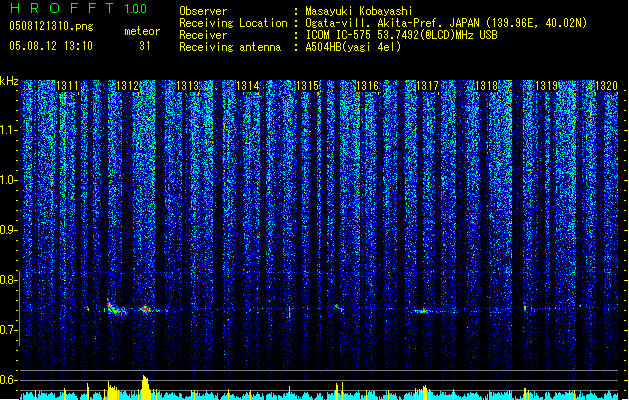Click the 'meteor' label
629x400 pixels.
[x=142, y=31]
